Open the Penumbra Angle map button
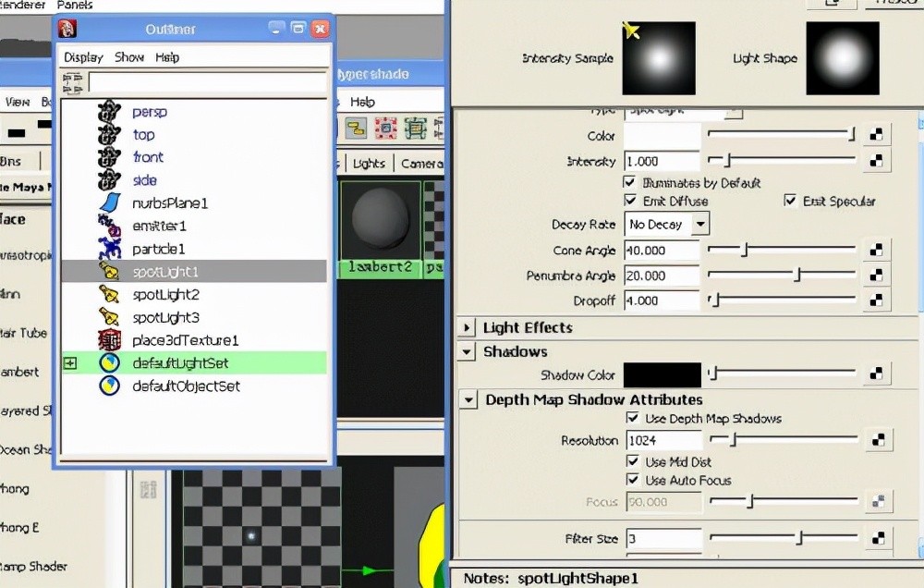This screenshot has height=588, width=924. [876, 276]
